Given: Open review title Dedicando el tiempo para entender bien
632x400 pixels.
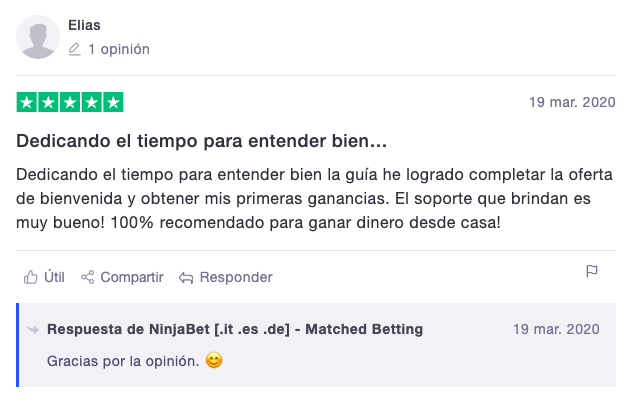Looking at the screenshot, I should (202, 141).
